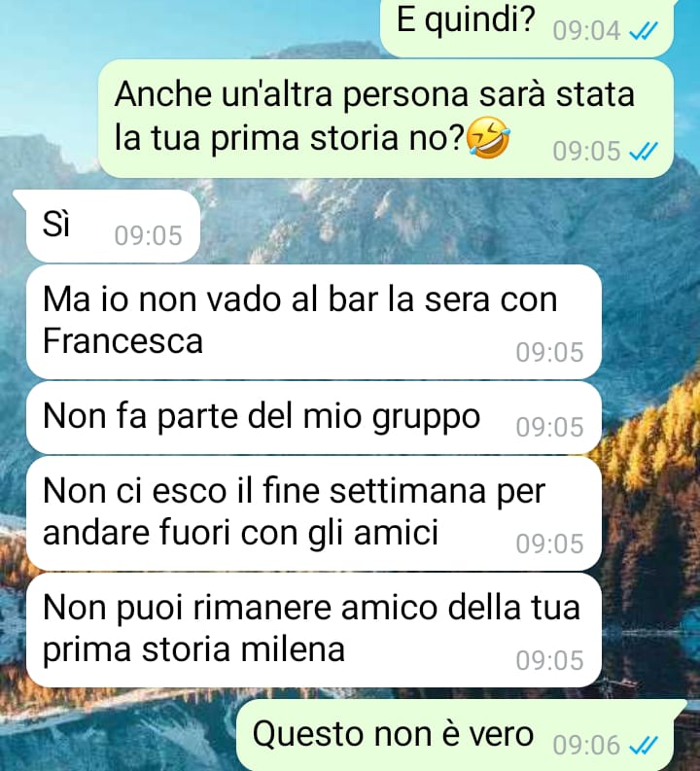Click the 09:05 timestamp beside 'Sì'
Viewport: 700px width, 771px height.
click(148, 235)
